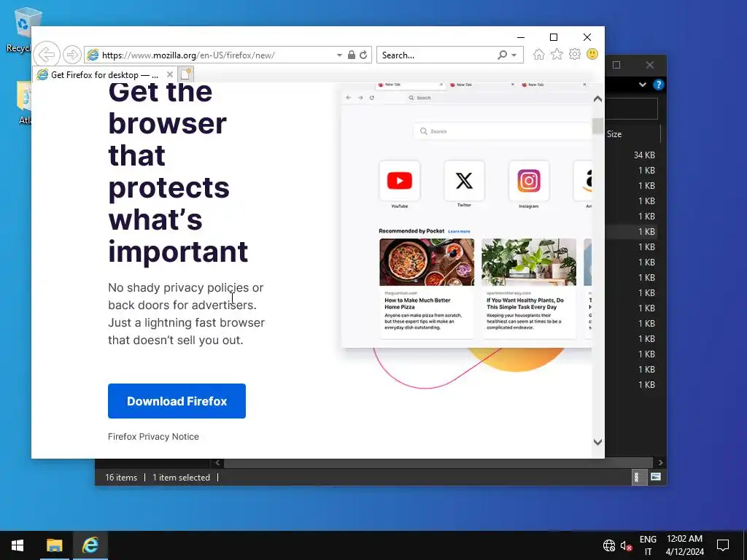
Task: Click File Explorer horizontal scrollbar left arrow
Action: (x=217, y=462)
